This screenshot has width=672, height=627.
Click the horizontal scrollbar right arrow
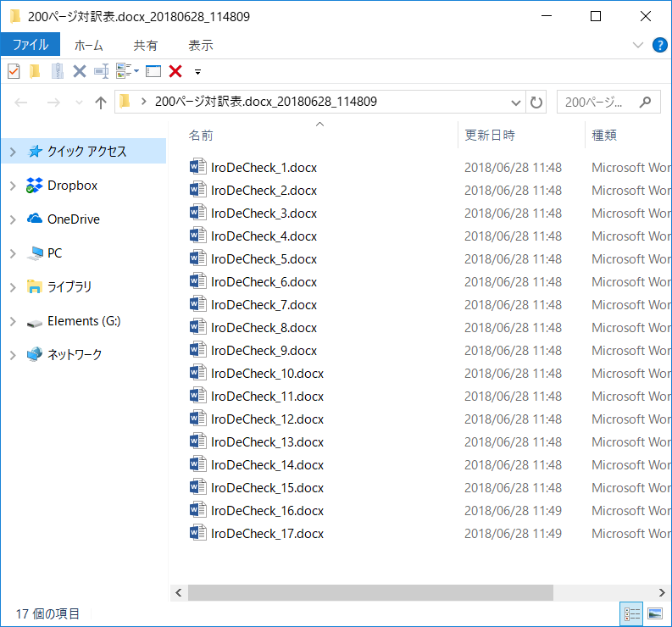click(x=662, y=592)
